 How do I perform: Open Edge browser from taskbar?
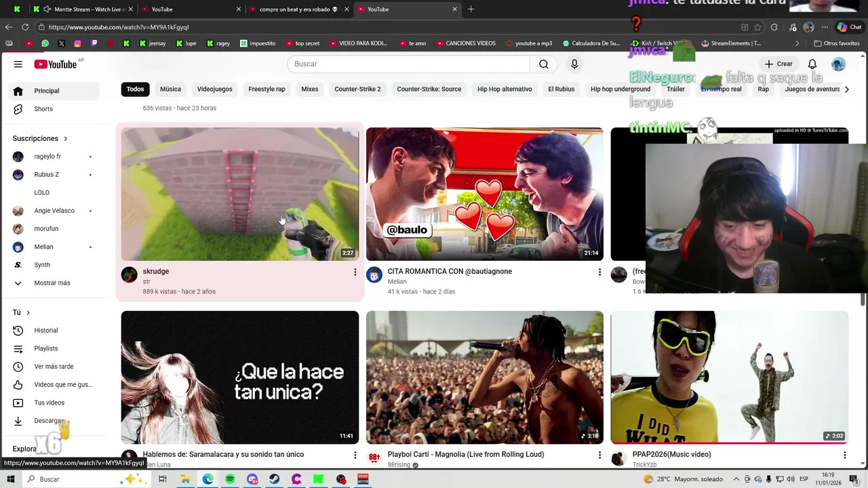point(208,479)
